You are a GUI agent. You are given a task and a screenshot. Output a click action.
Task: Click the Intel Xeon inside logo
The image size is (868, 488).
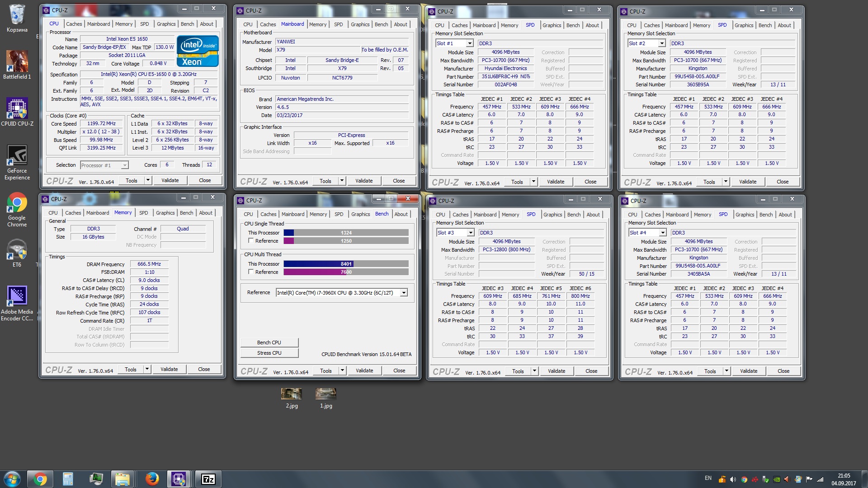pos(198,51)
